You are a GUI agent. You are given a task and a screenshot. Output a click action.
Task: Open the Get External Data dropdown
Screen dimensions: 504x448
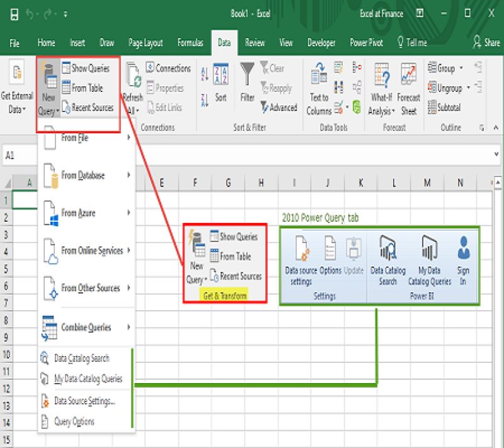click(x=17, y=88)
